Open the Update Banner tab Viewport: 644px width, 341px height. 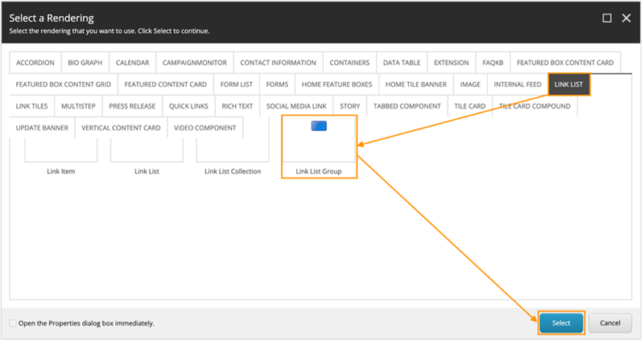click(x=42, y=128)
